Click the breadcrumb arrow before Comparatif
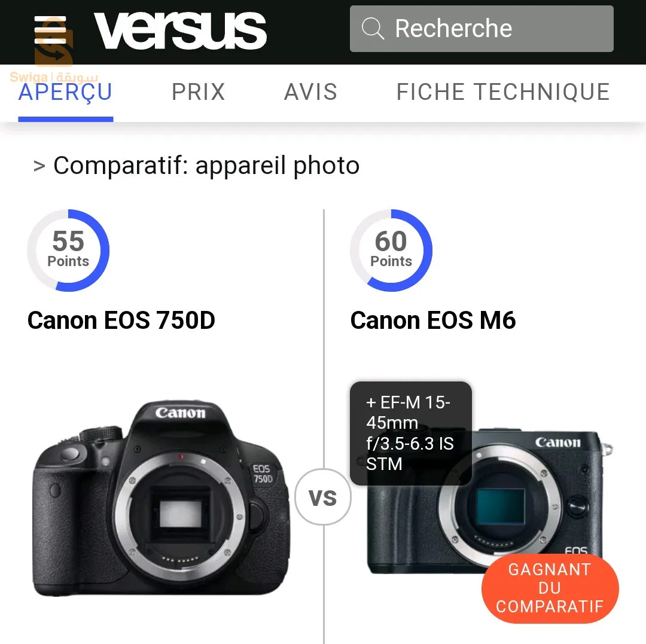The image size is (646, 644). click(39, 166)
